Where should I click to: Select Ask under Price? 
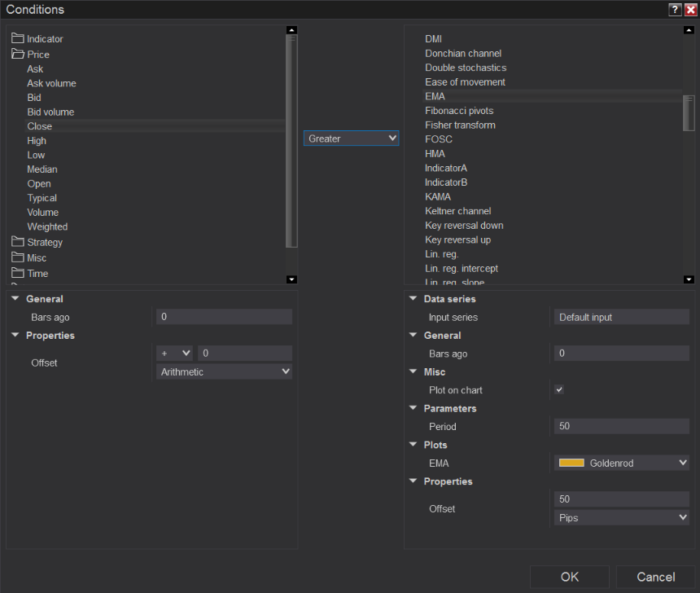pyautogui.click(x=35, y=68)
